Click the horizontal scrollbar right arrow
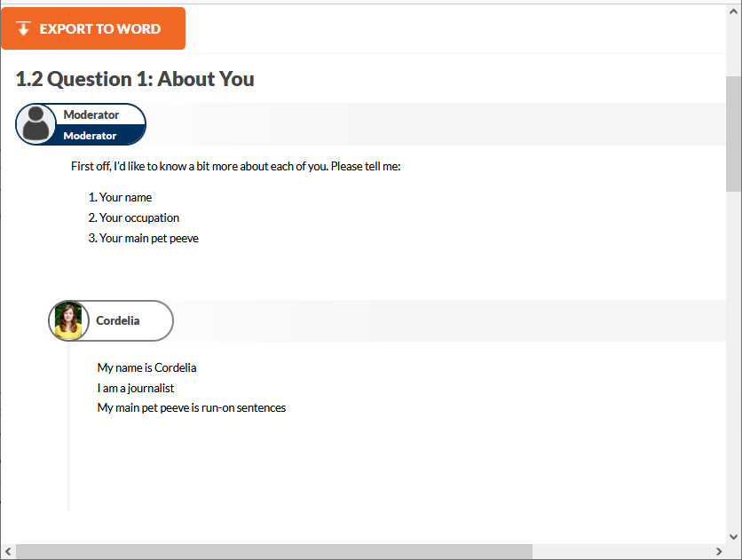Viewport: 742px width, 560px height. click(x=719, y=551)
